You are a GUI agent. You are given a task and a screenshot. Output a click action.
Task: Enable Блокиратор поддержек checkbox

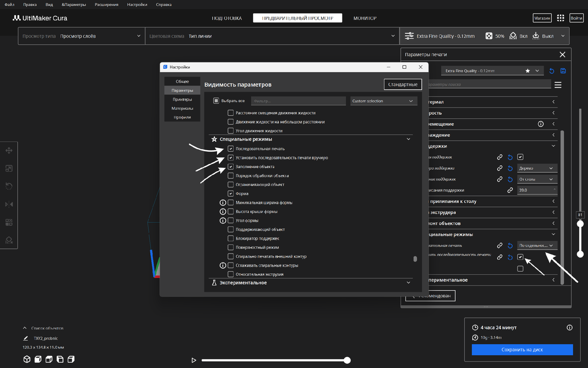click(x=231, y=238)
